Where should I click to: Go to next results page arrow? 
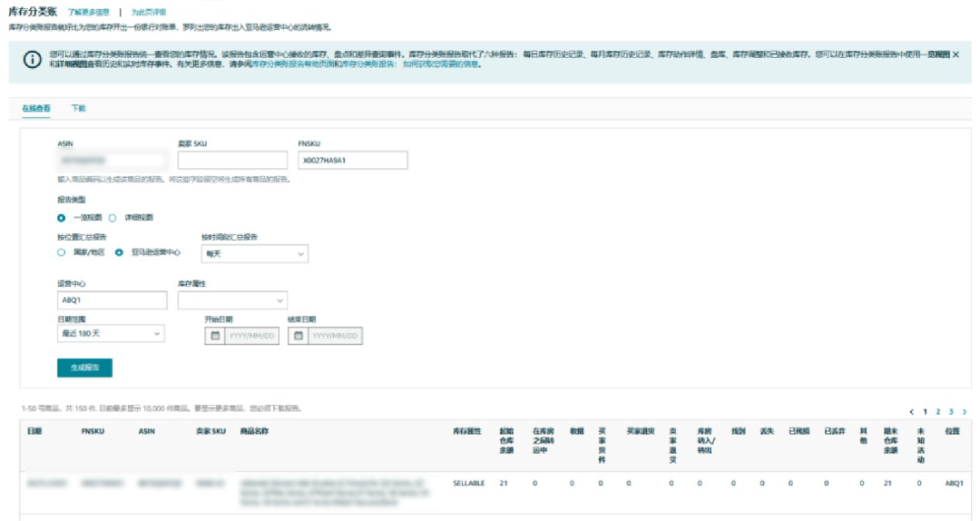965,411
